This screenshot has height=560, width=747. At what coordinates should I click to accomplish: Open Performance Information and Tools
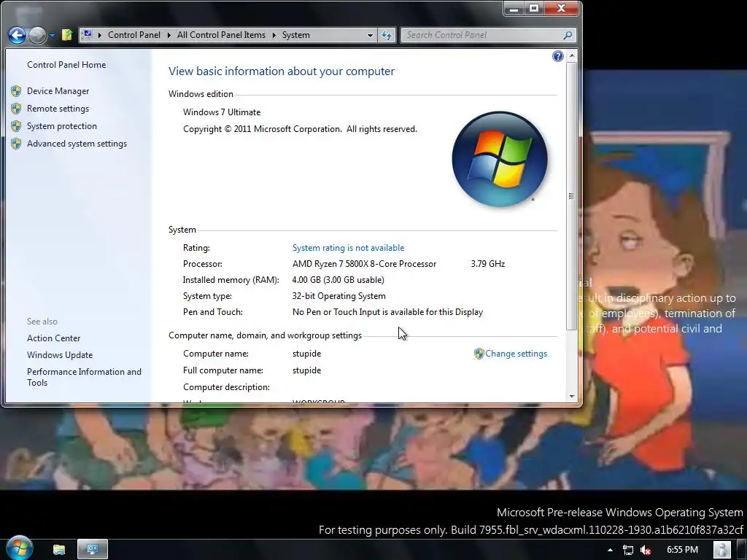84,377
